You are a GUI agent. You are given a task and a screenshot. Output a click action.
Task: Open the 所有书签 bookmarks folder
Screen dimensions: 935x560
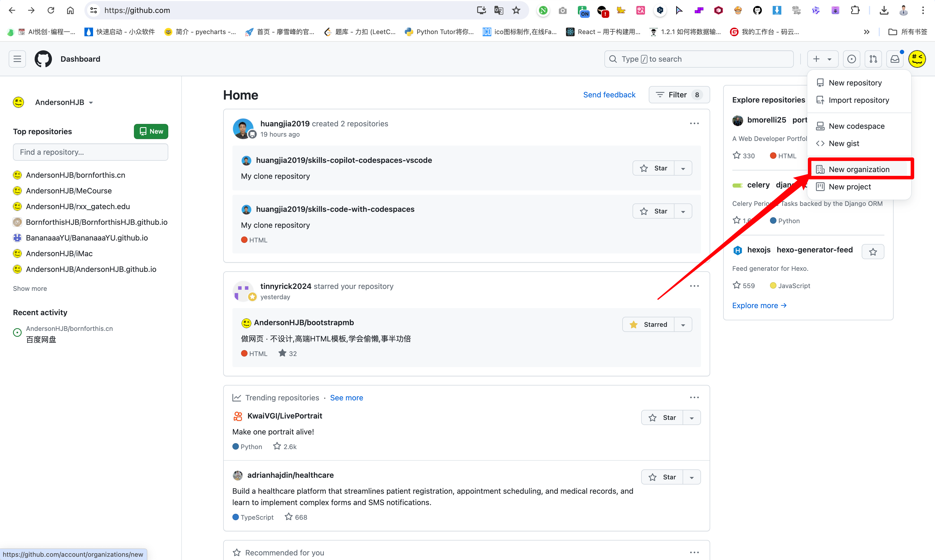908,32
